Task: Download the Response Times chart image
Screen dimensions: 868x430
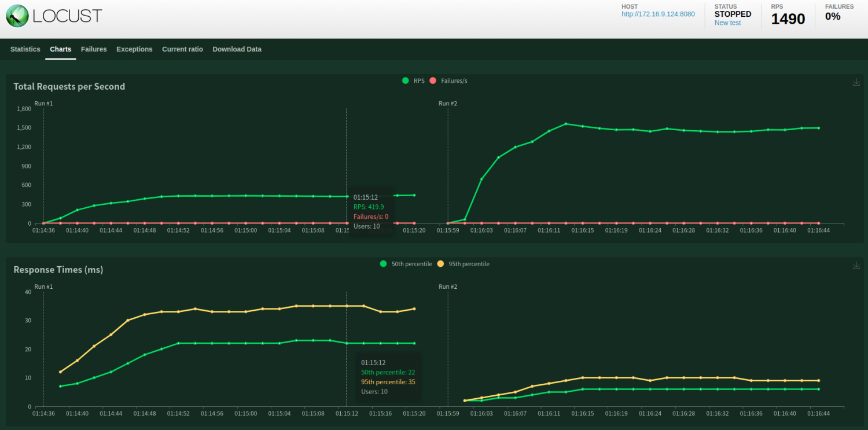Action: 856,265
